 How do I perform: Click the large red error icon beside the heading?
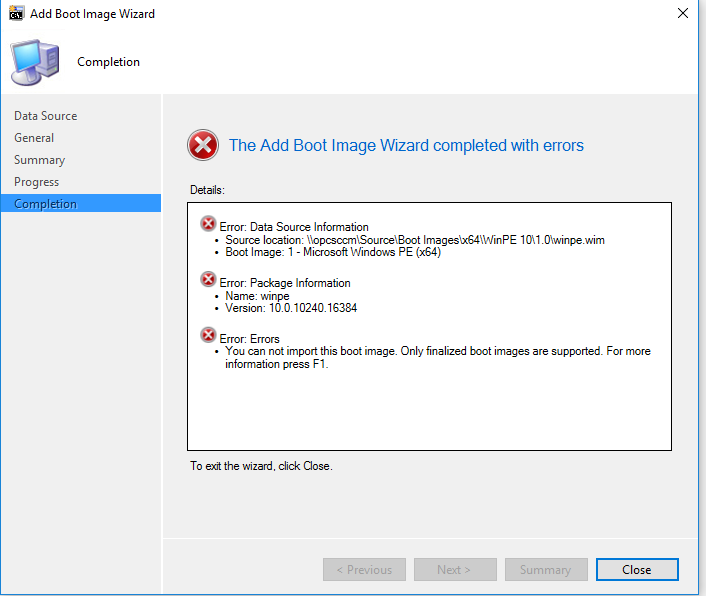point(203,145)
